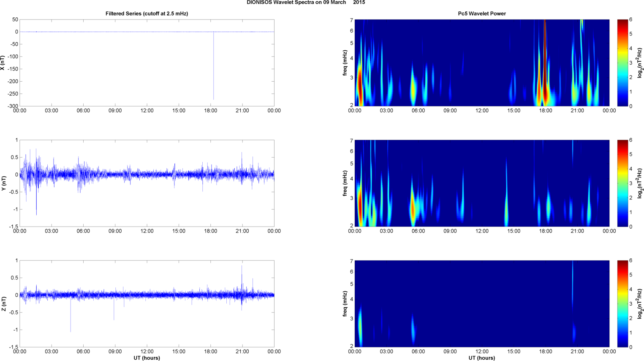644x361 pixels.
Task: Click "freq (mHz)" label of the bottom wavelet plot
Action: coord(345,304)
